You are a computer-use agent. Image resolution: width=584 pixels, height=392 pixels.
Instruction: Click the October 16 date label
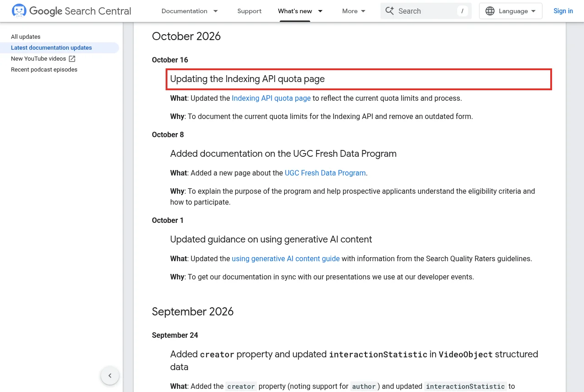point(170,60)
